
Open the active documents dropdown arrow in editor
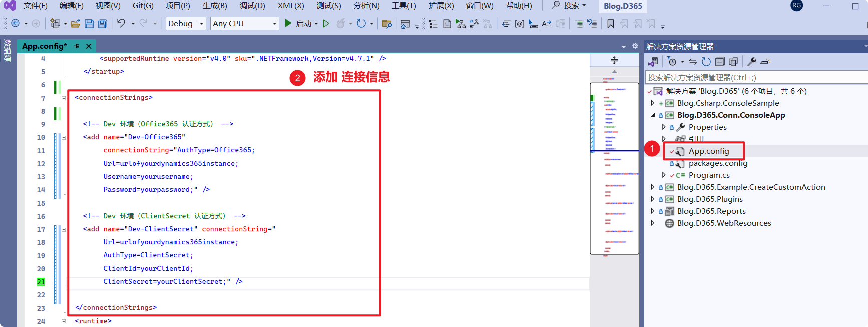[624, 46]
